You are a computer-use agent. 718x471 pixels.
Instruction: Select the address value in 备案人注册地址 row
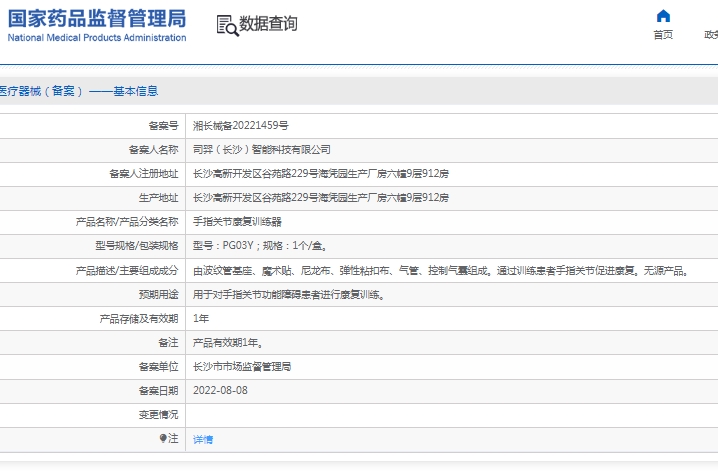click(x=321, y=174)
